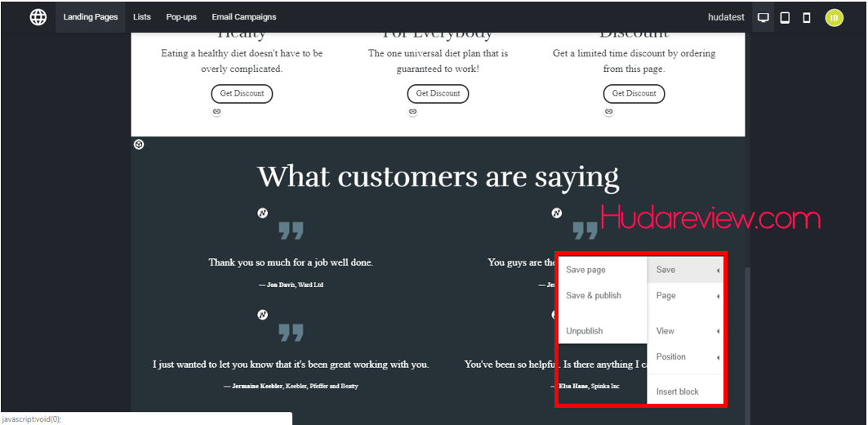Switch to mobile phone preview mode
The width and height of the screenshot is (868, 425).
[807, 17]
